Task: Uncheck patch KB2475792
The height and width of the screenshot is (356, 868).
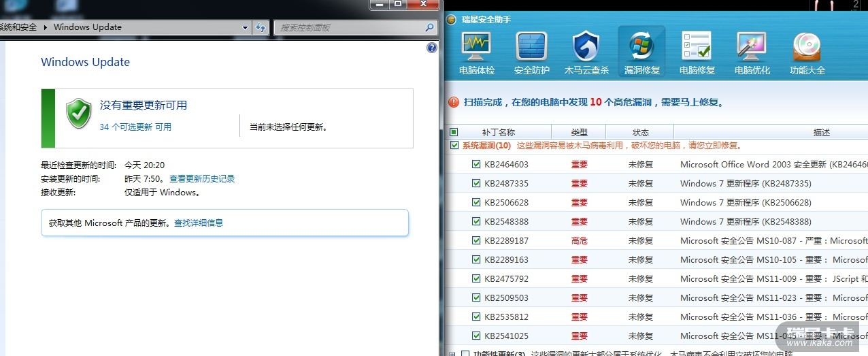Action: [x=476, y=278]
